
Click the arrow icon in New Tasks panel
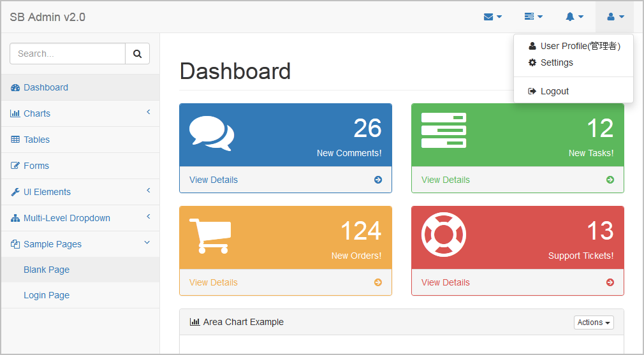point(610,180)
